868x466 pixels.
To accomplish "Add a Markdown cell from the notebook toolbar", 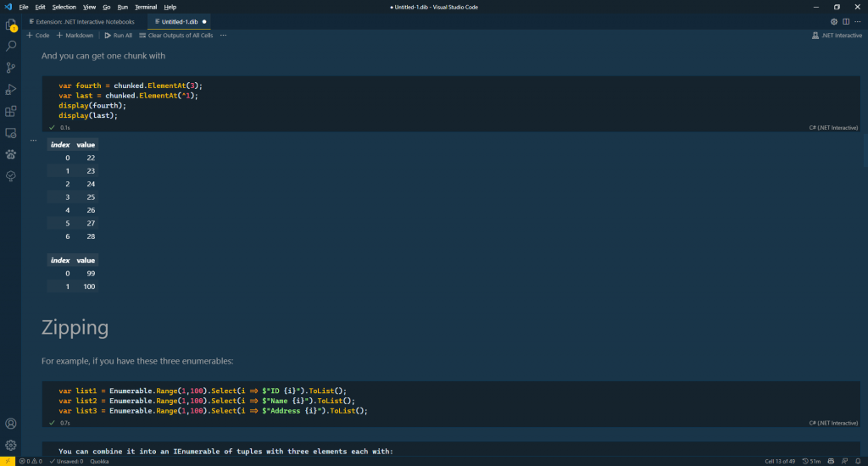I will 75,36.
